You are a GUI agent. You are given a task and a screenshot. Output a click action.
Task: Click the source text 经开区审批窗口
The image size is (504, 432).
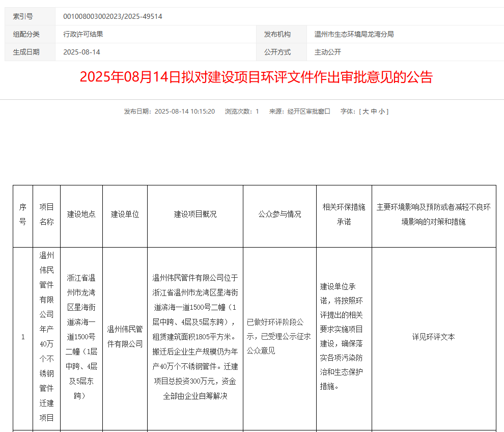pyautogui.click(x=309, y=111)
